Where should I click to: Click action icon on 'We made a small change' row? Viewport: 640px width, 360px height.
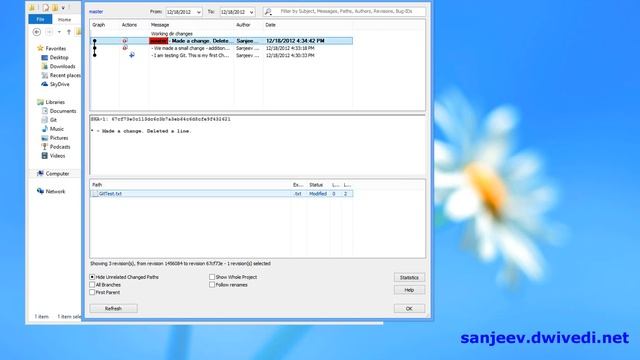(125, 48)
